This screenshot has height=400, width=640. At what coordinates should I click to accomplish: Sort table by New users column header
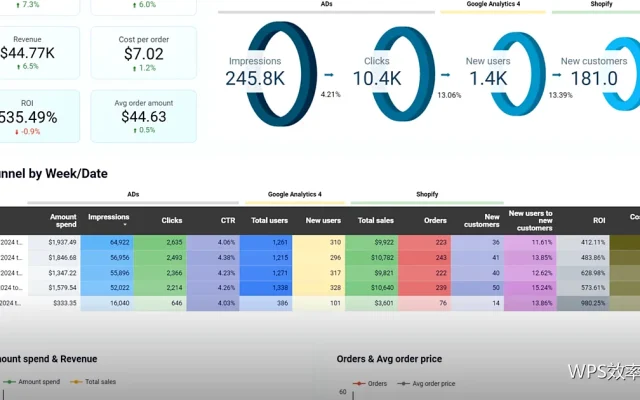tap(323, 220)
